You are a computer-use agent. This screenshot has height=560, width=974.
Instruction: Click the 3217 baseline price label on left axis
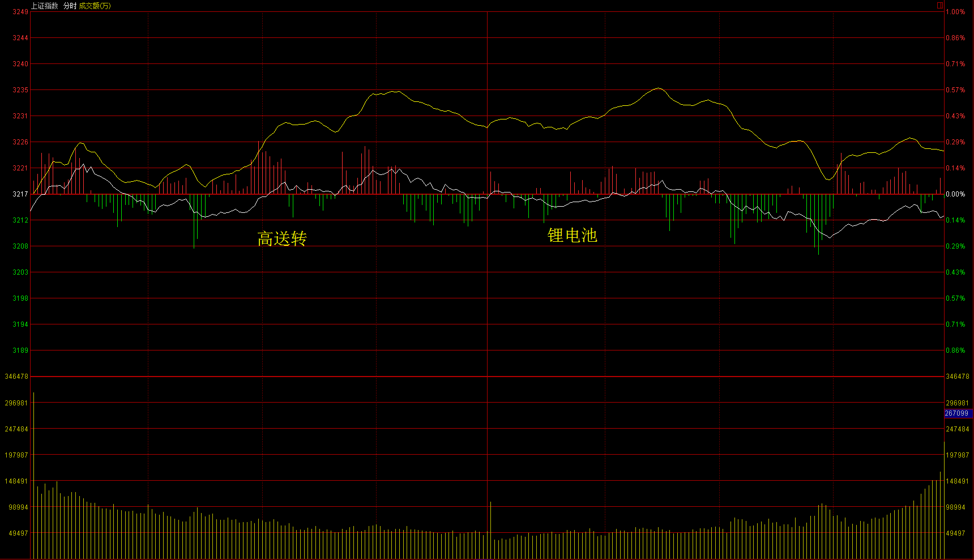pos(20,194)
